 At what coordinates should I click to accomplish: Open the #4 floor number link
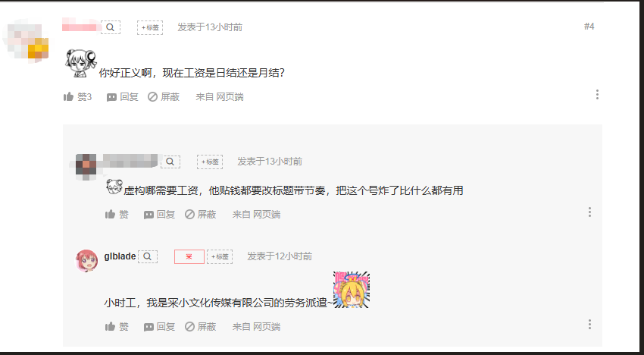[589, 27]
